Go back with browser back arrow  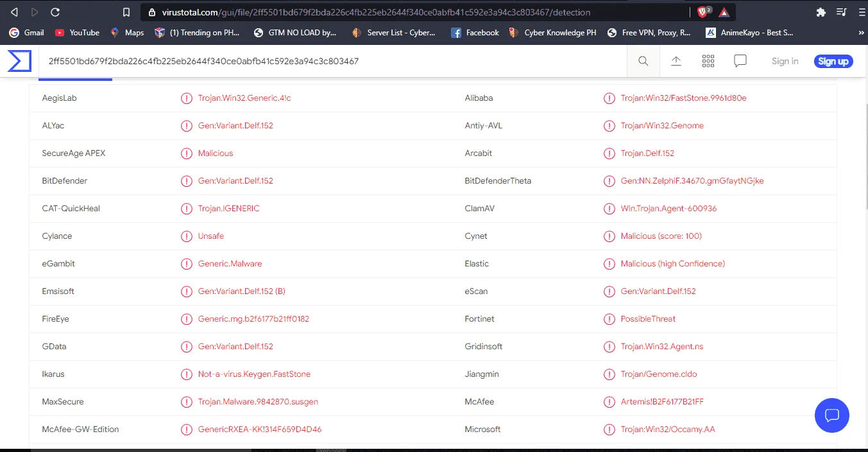coord(14,12)
